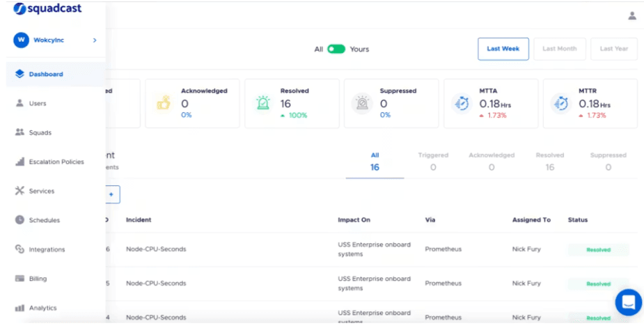Click the Assigned To column header
The width and height of the screenshot is (644, 328).
531,220
